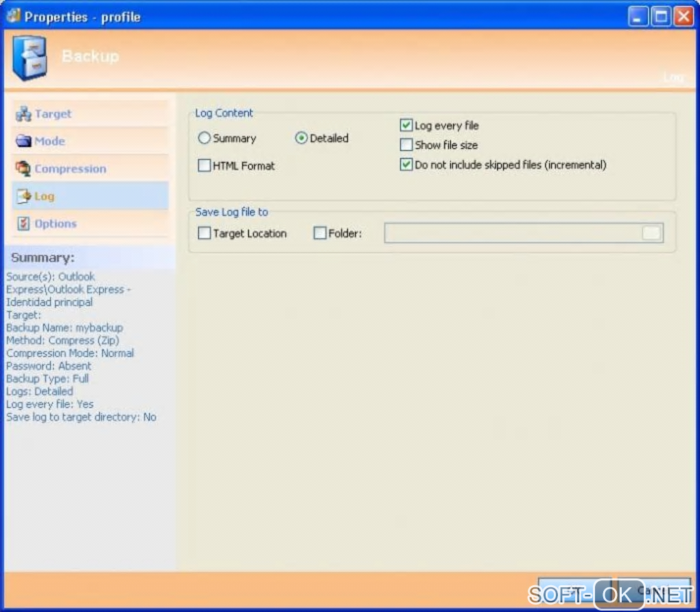Click 'Logs: Detailed' summary text

tap(40, 392)
